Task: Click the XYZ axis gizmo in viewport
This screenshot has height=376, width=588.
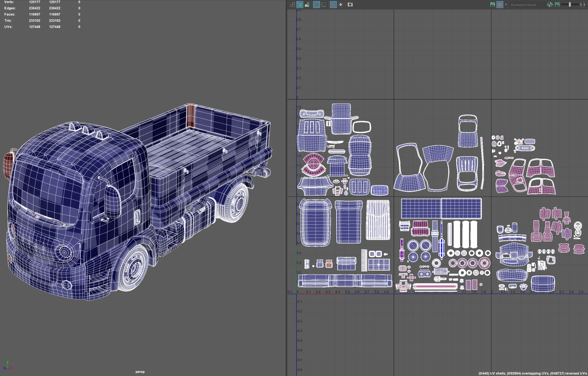Action: coord(8,365)
